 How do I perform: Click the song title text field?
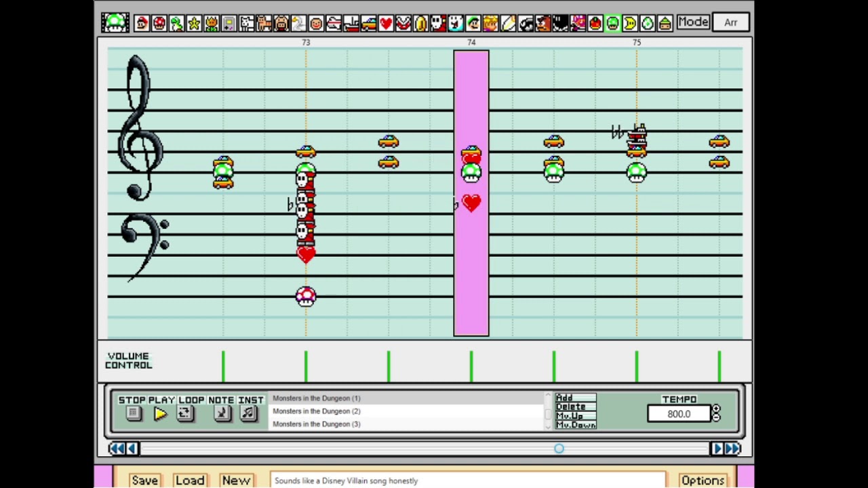tap(468, 481)
